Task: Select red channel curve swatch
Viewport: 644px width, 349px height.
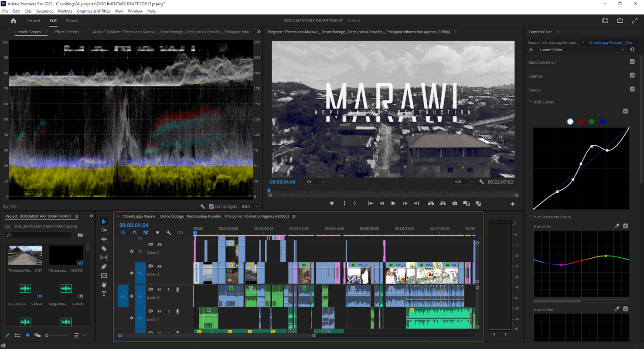Action: tap(581, 122)
